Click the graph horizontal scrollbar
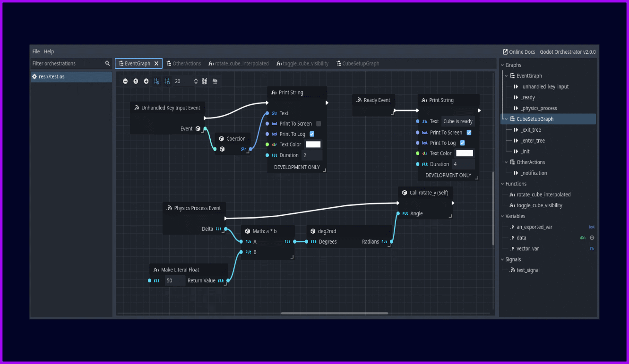Image resolution: width=629 pixels, height=364 pixels. 335,313
